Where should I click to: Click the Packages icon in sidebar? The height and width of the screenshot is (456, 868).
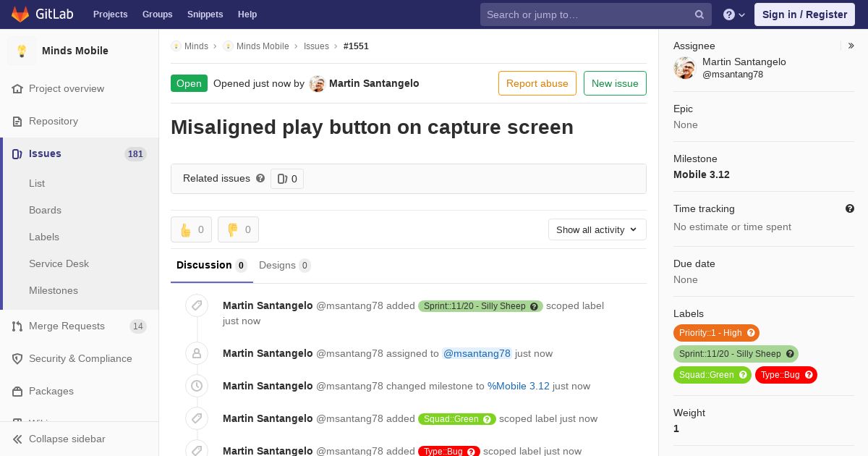(x=17, y=391)
